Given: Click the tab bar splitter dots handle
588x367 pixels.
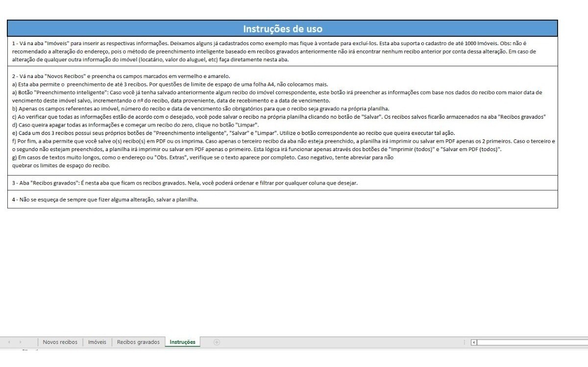Looking at the screenshot, I should 464,342.
